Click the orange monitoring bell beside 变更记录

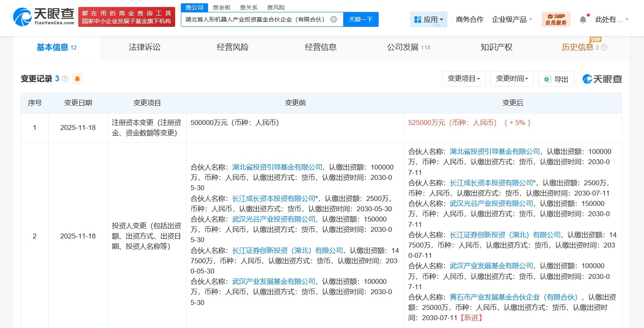point(77,78)
